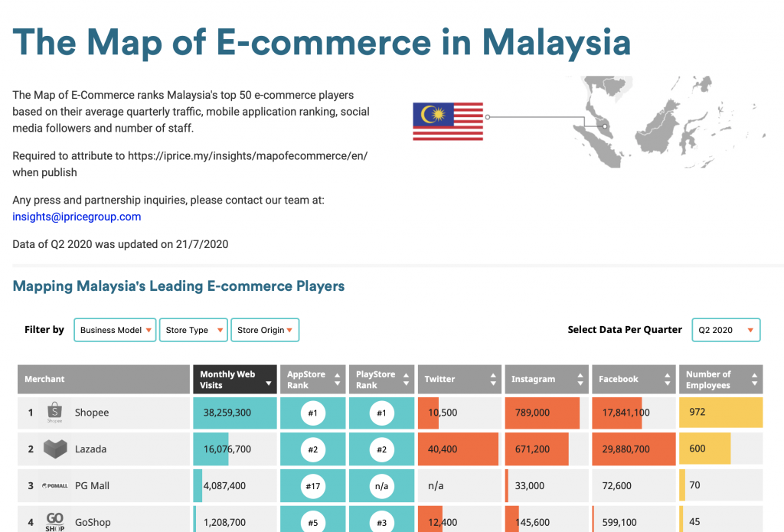Screen dimensions: 784x532
Task: Click Lazada's #2 PlayStore rank badge
Action: 382,449
